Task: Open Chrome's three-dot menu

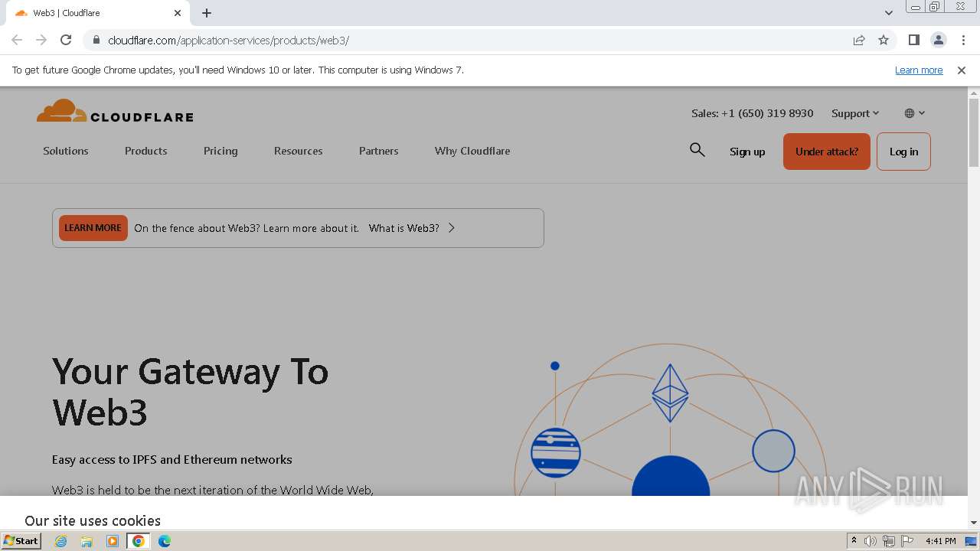Action: [x=963, y=40]
